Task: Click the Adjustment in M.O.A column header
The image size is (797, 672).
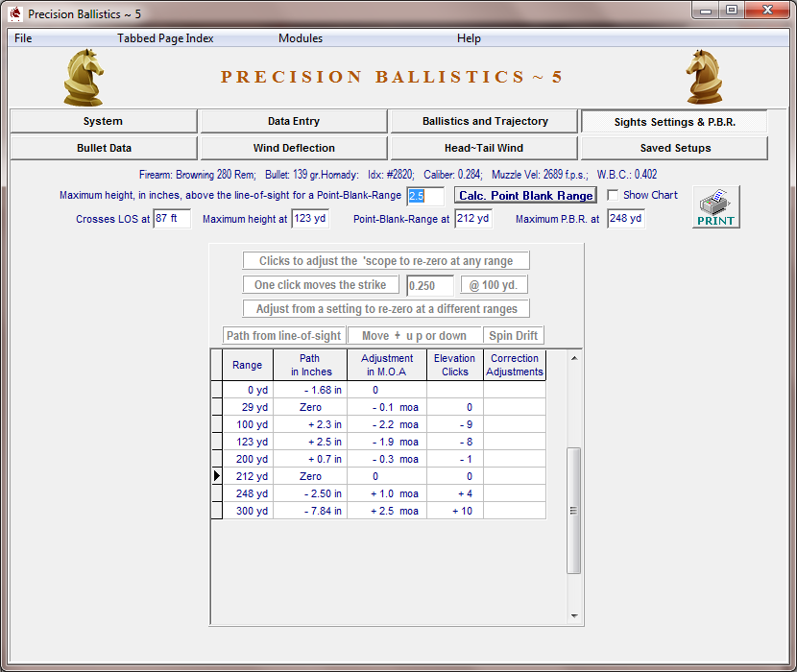Action: (x=387, y=365)
